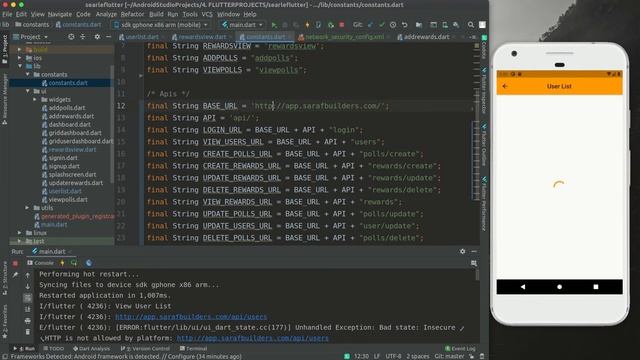
Task: Stop the running app from Run panel
Action: tap(15, 263)
